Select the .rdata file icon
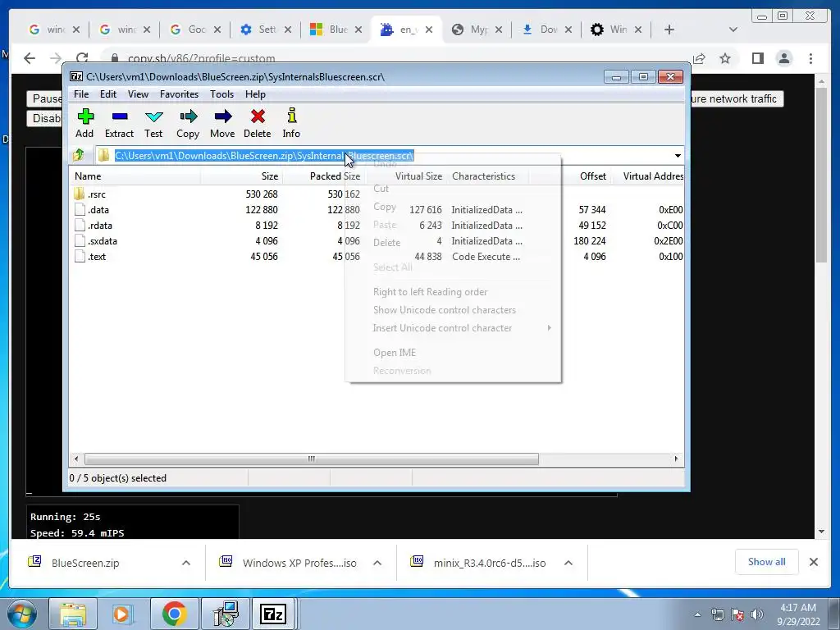840x630 pixels. tap(80, 225)
